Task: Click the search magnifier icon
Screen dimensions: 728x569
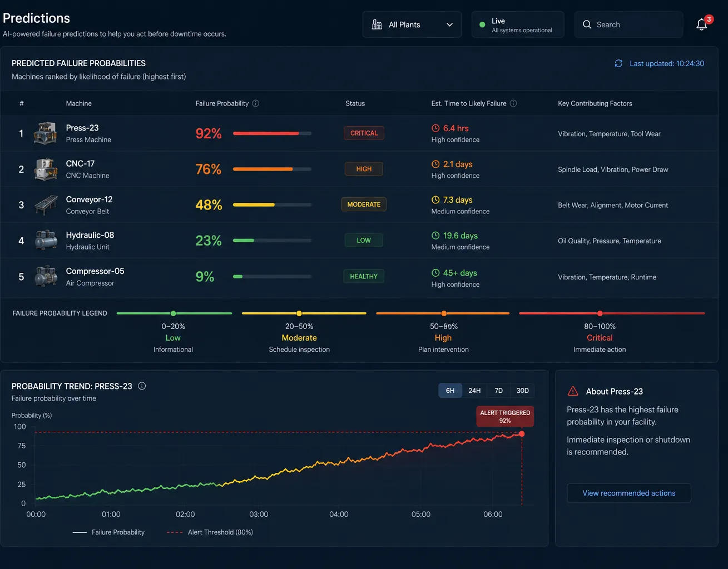Action: point(587,24)
